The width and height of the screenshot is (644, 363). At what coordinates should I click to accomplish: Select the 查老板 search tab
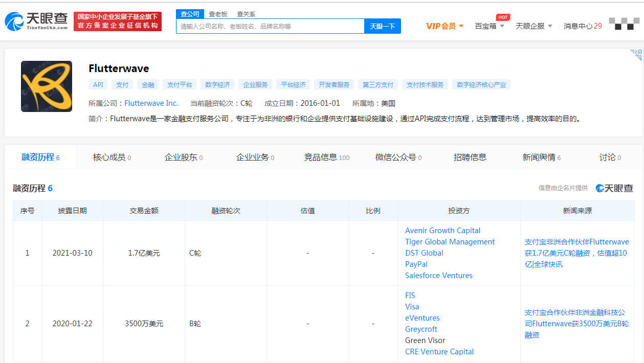[218, 14]
